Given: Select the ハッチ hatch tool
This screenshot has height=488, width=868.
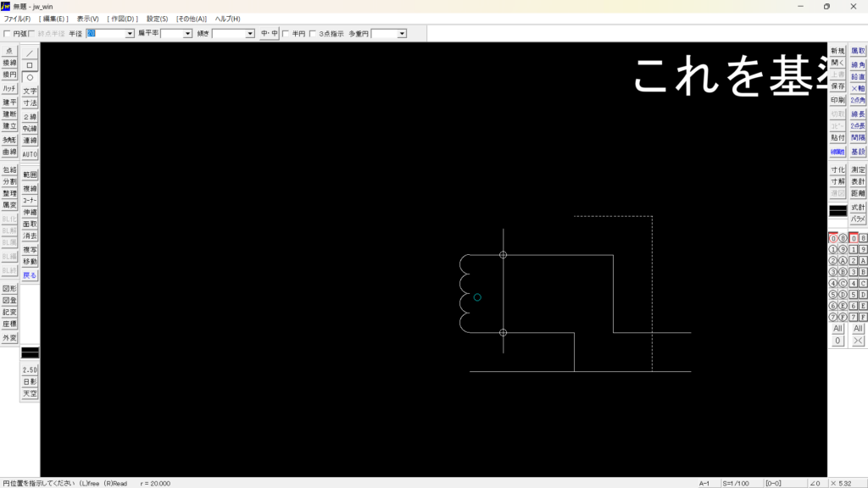Looking at the screenshot, I should pyautogui.click(x=9, y=88).
